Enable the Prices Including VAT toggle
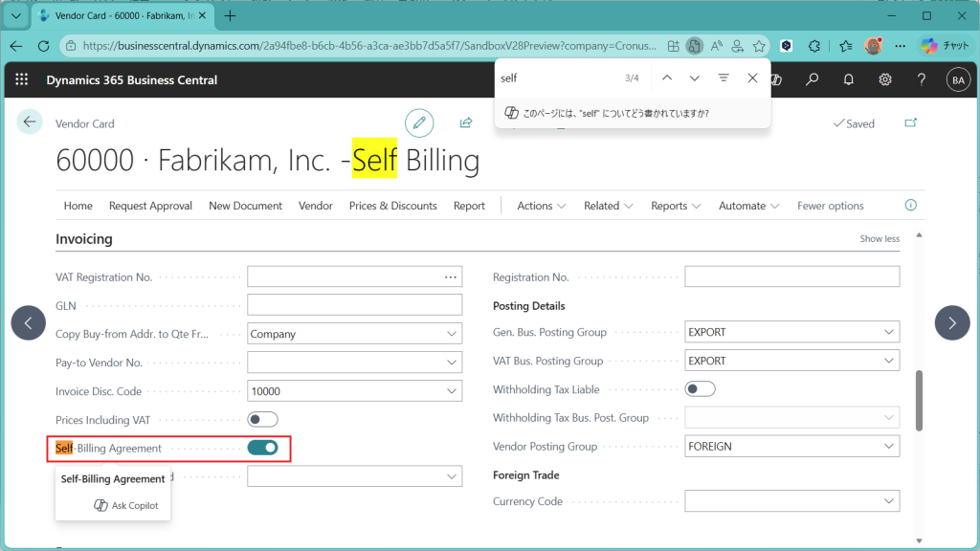 click(262, 419)
